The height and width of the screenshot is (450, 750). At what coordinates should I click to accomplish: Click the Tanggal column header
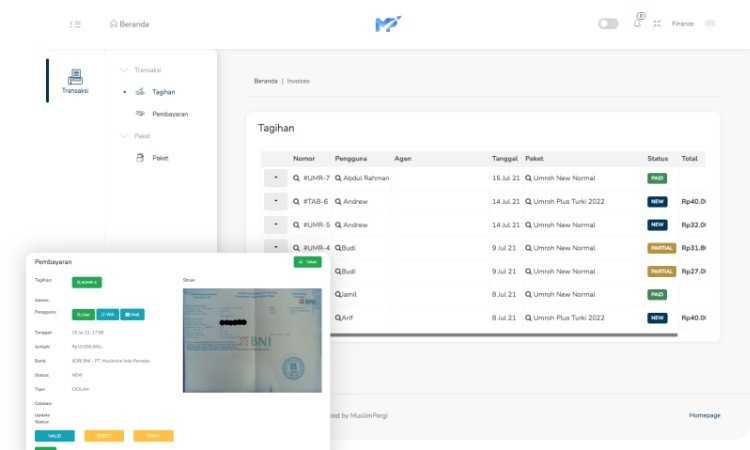tap(505, 158)
